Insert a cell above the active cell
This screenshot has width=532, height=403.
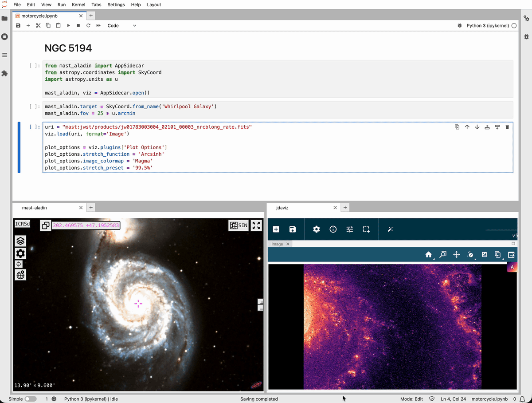pos(487,127)
